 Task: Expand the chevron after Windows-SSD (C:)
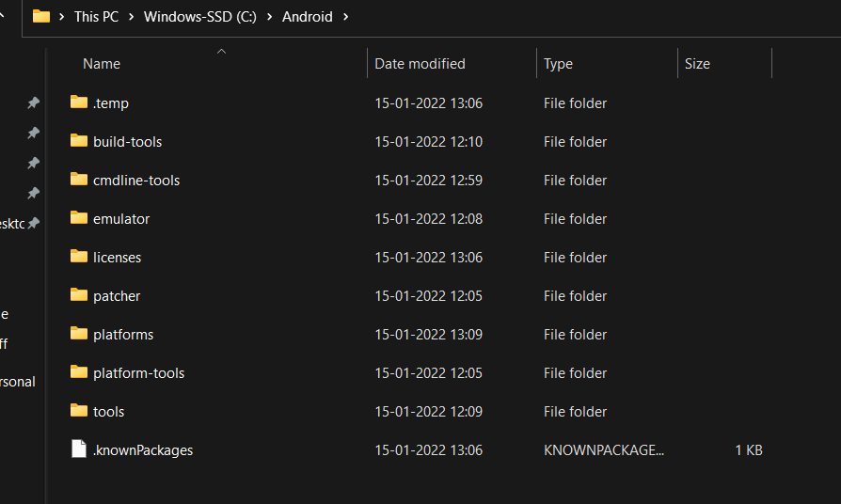269,17
